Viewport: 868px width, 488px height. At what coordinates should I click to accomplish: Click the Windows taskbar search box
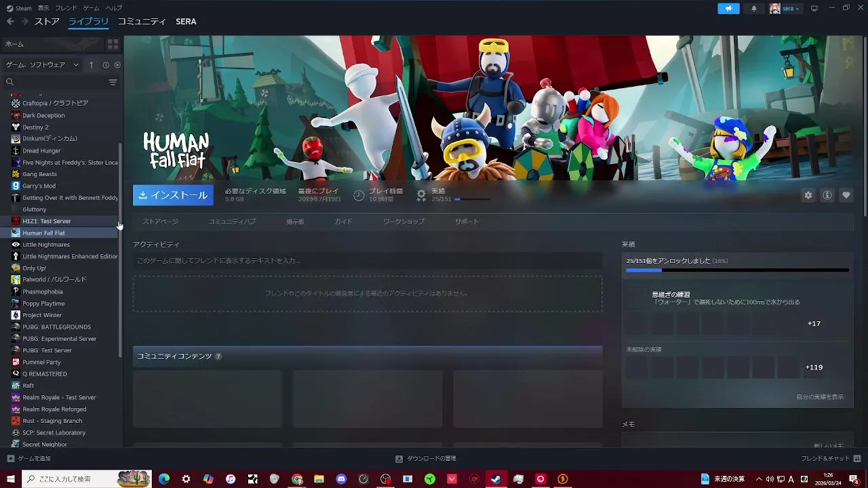(x=87, y=479)
